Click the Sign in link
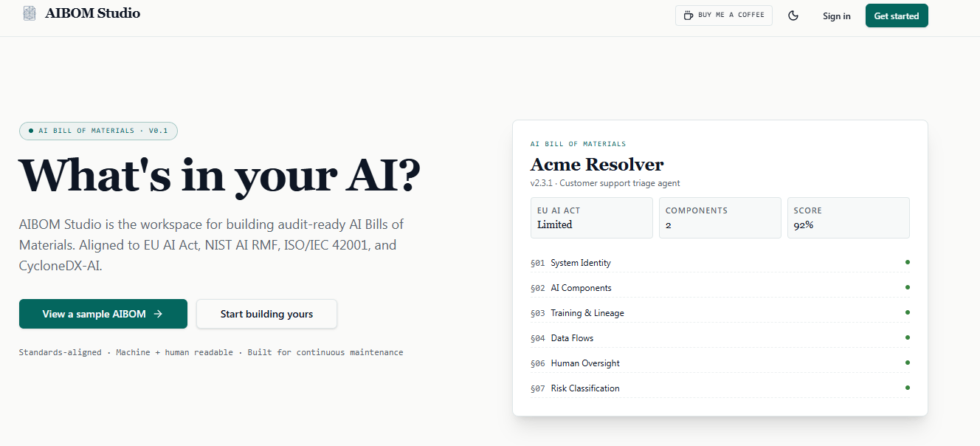The height and width of the screenshot is (446, 980). 836,16
